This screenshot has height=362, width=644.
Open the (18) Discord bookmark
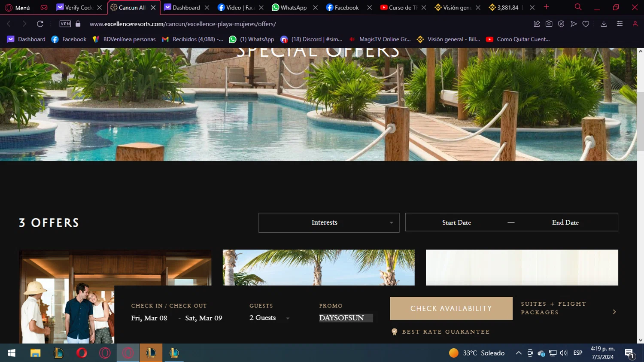pos(311,40)
